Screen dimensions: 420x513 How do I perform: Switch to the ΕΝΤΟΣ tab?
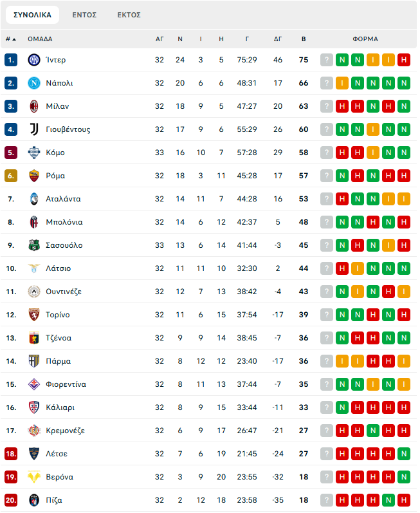tap(84, 15)
